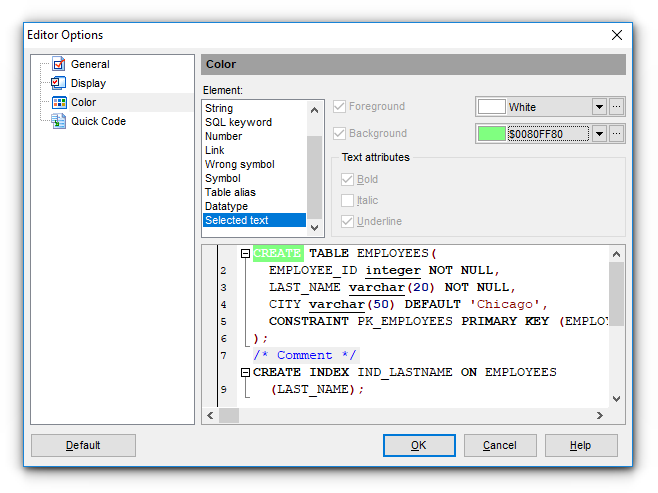Expand the background color dropdown arrow
This screenshot has height=493, width=658.
(x=599, y=134)
